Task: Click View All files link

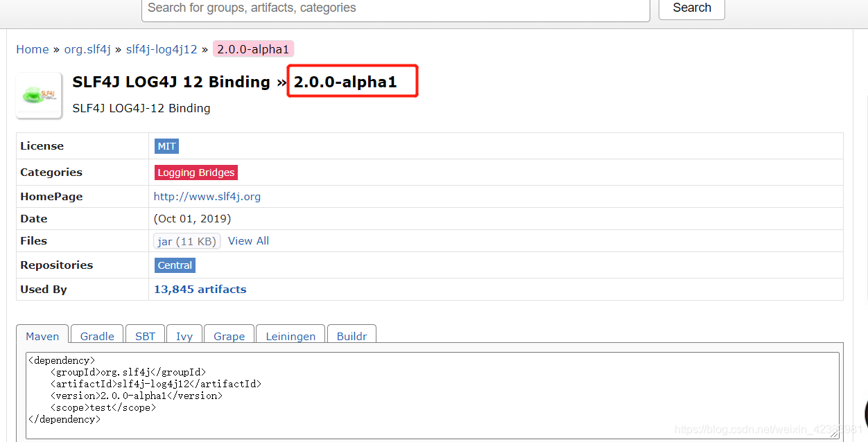Action: coord(248,240)
